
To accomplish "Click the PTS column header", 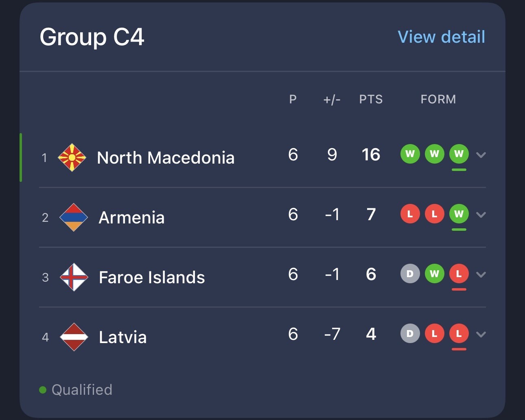I will tap(371, 99).
